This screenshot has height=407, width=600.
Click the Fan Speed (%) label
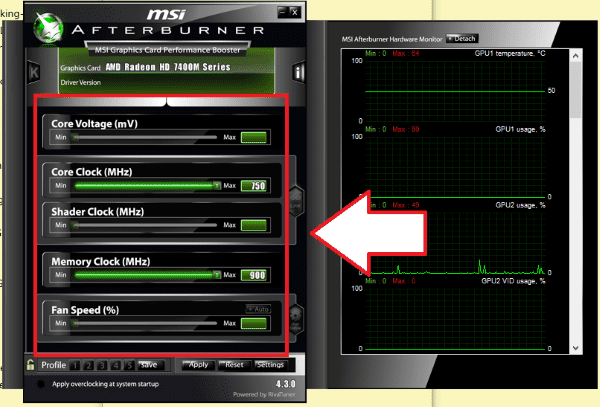pyautogui.click(x=85, y=310)
